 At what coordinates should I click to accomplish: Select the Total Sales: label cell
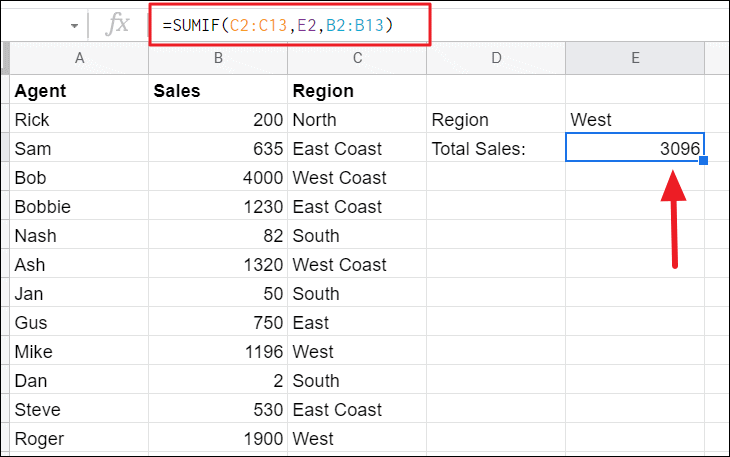pos(495,149)
